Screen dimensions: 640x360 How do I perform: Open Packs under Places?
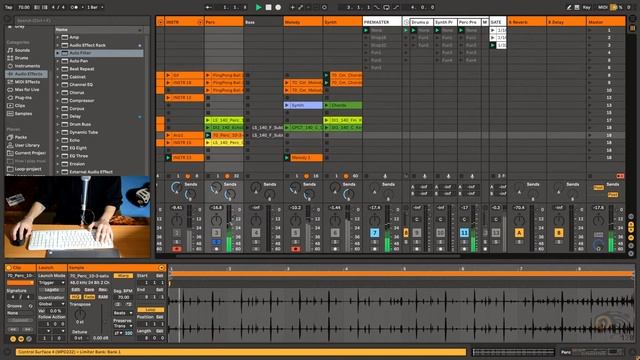pos(20,137)
